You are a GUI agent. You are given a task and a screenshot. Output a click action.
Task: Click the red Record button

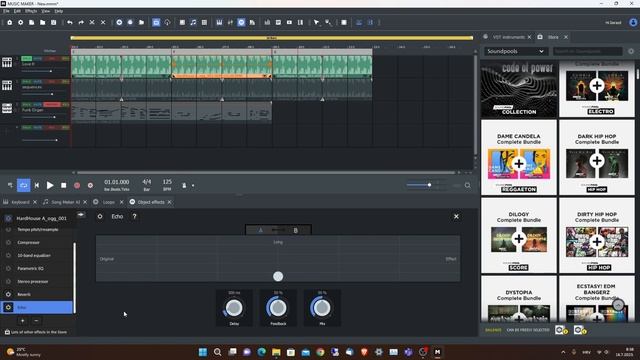coord(77,185)
